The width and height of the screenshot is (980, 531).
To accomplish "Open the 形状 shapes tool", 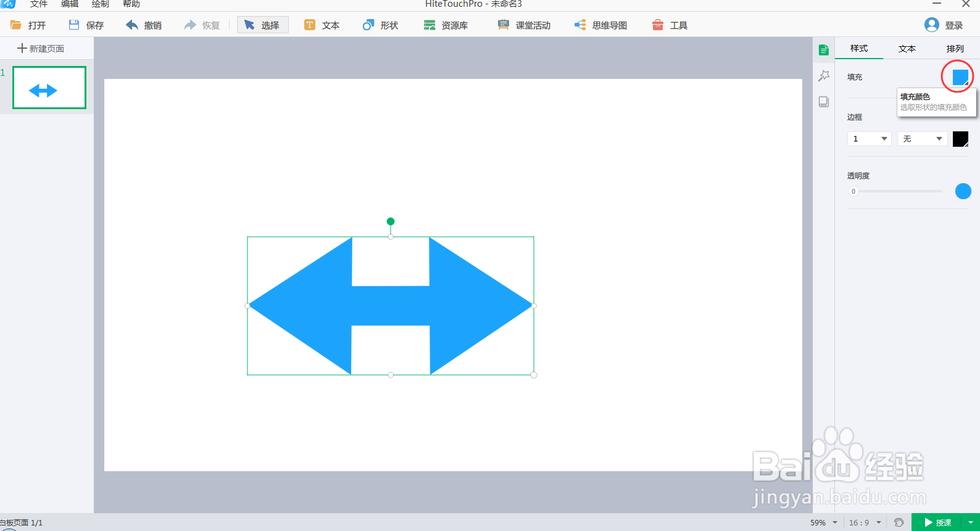I will click(x=380, y=25).
